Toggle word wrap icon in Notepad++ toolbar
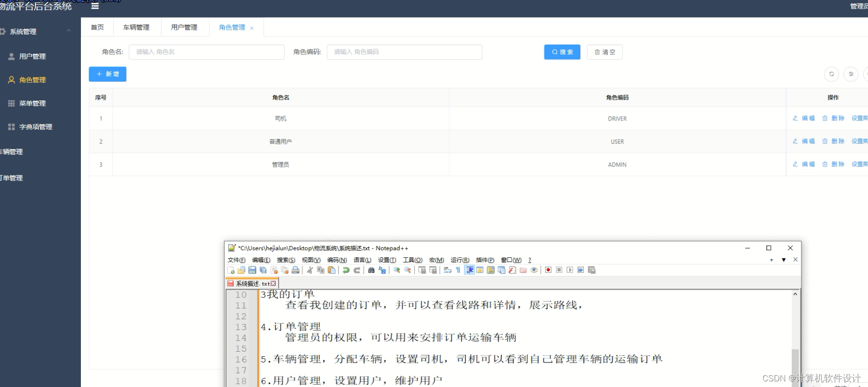Image resolution: width=868 pixels, height=387 pixels. tap(447, 270)
